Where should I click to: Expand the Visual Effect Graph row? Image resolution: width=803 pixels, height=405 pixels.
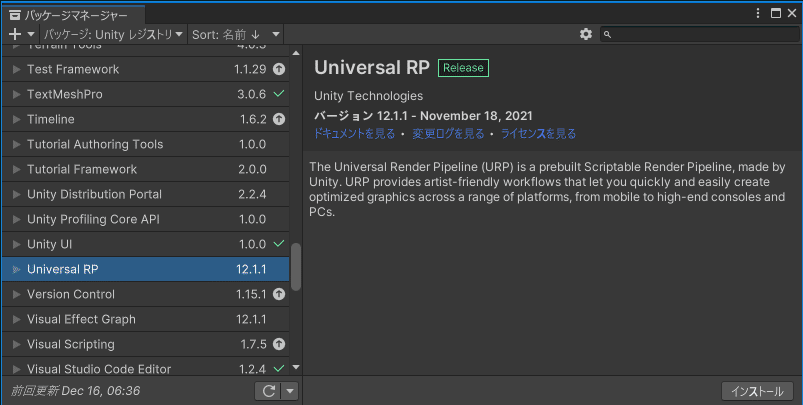16,319
